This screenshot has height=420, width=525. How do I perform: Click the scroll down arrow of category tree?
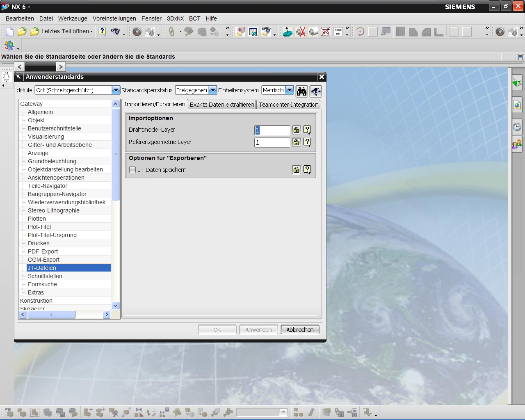(x=115, y=306)
